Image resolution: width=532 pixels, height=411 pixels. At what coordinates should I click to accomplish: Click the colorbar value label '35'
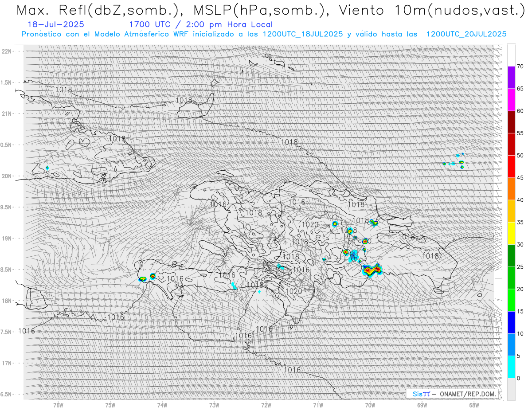[520, 222]
